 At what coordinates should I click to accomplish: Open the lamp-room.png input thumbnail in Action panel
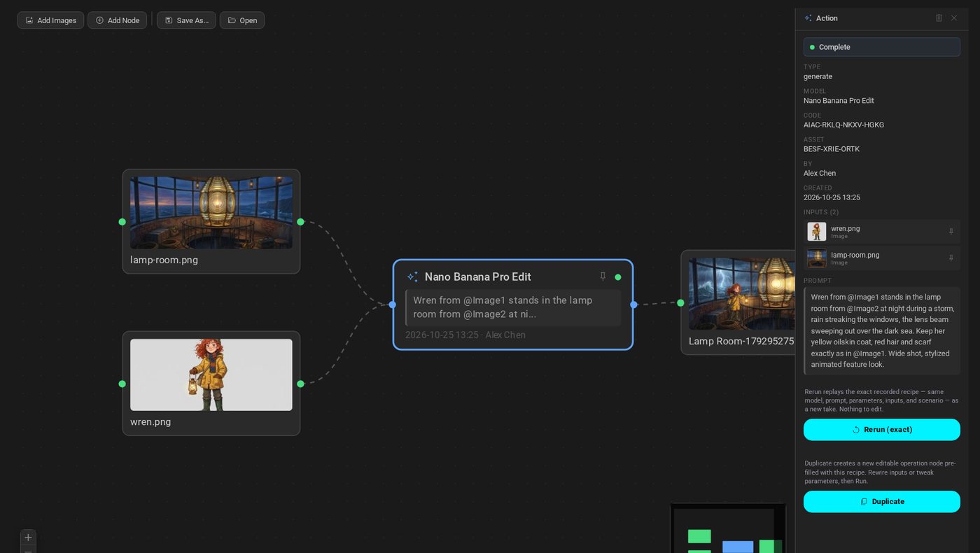[816, 258]
